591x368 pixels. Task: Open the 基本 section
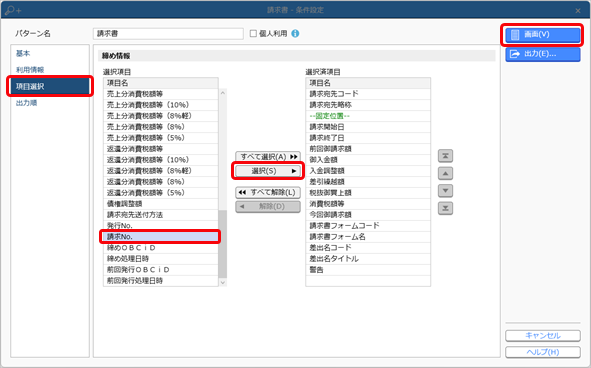point(23,54)
